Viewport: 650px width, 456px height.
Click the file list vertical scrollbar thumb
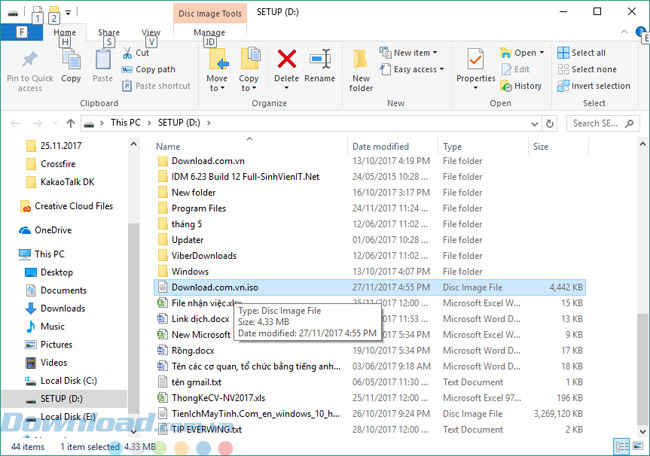point(642,368)
